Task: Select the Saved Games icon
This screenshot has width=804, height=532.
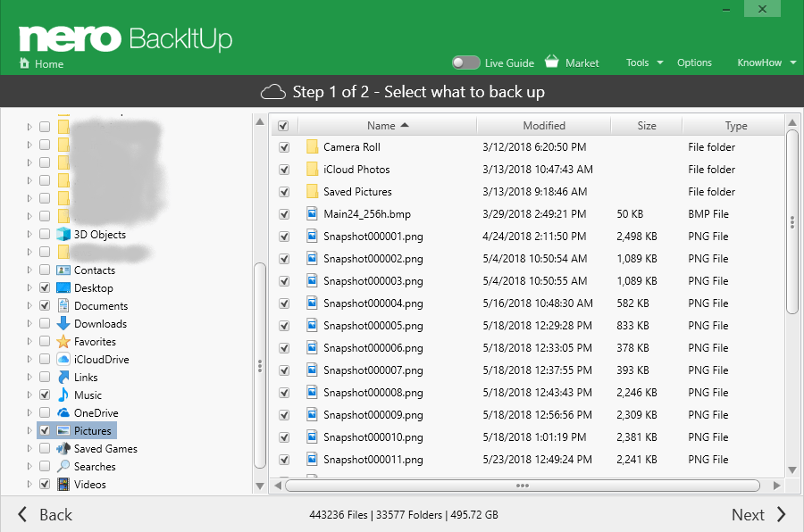Action: point(63,448)
